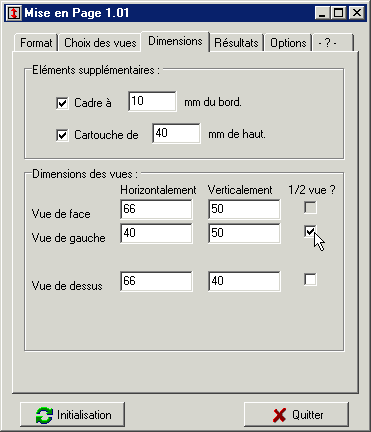Open the 'Choix des vues' tab
Viewport: 371px width, 432px height.
[x=100, y=43]
